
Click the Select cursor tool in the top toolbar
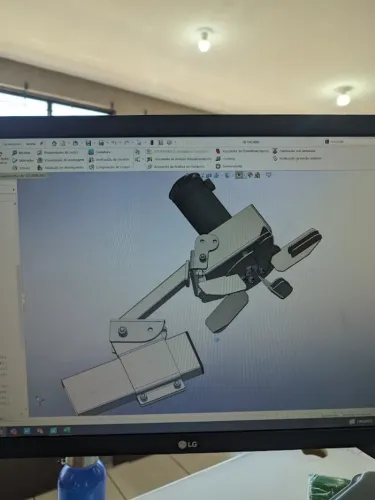click(139, 143)
